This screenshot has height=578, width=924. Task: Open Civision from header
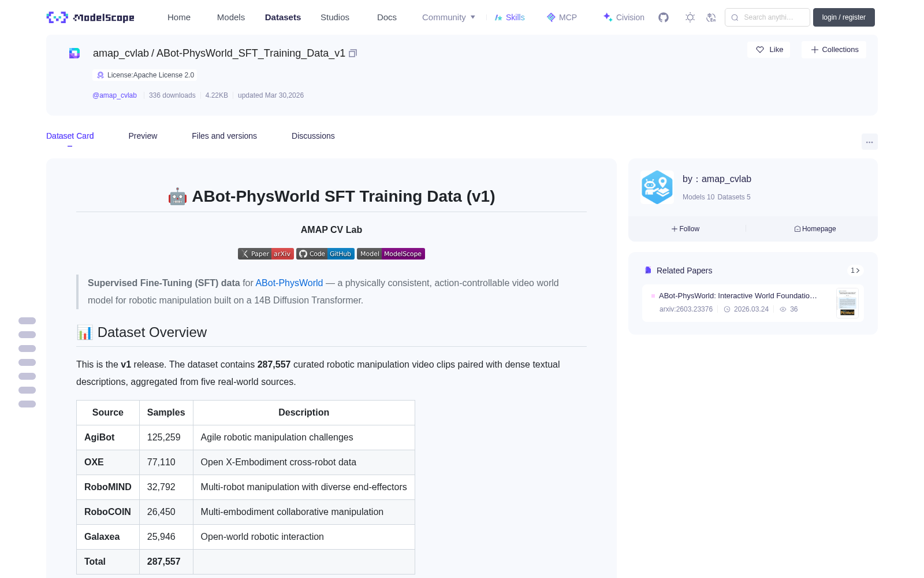624,17
